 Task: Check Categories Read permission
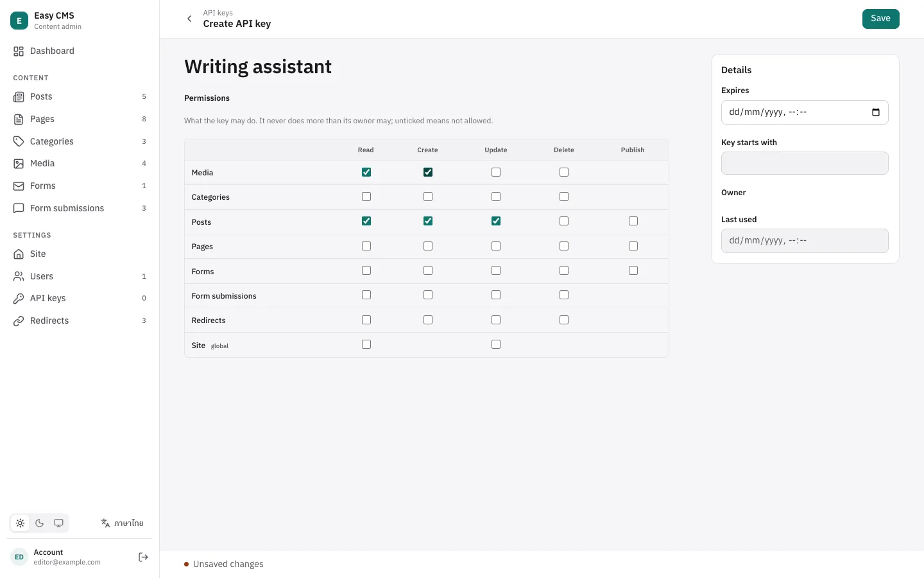point(366,197)
